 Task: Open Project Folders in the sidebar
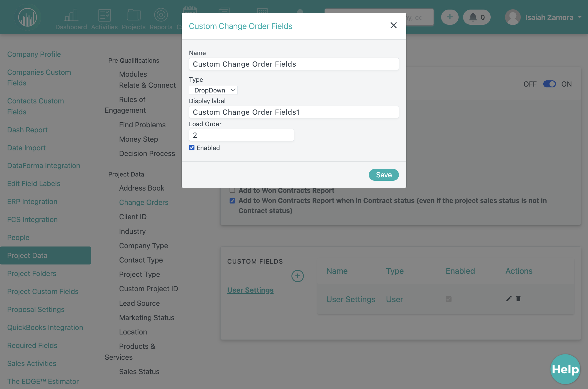click(x=32, y=273)
